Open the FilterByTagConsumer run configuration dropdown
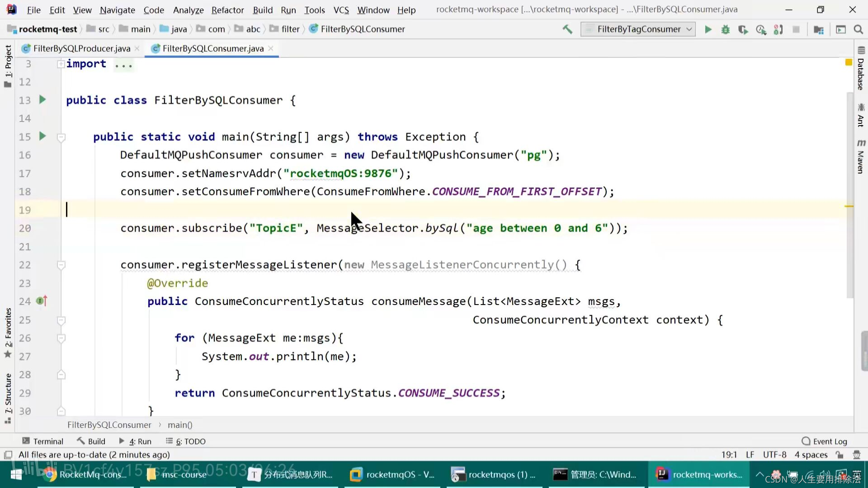This screenshot has height=488, width=868. (638, 29)
